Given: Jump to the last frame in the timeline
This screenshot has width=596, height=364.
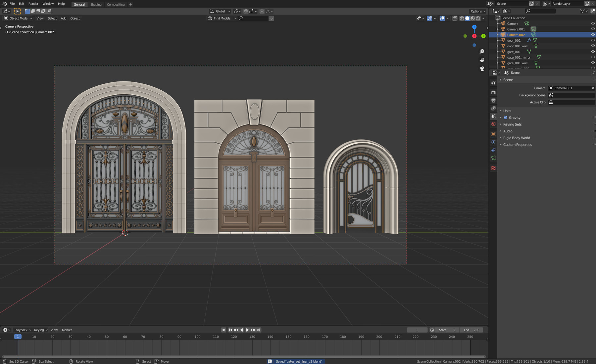Looking at the screenshot, I should coord(259,330).
